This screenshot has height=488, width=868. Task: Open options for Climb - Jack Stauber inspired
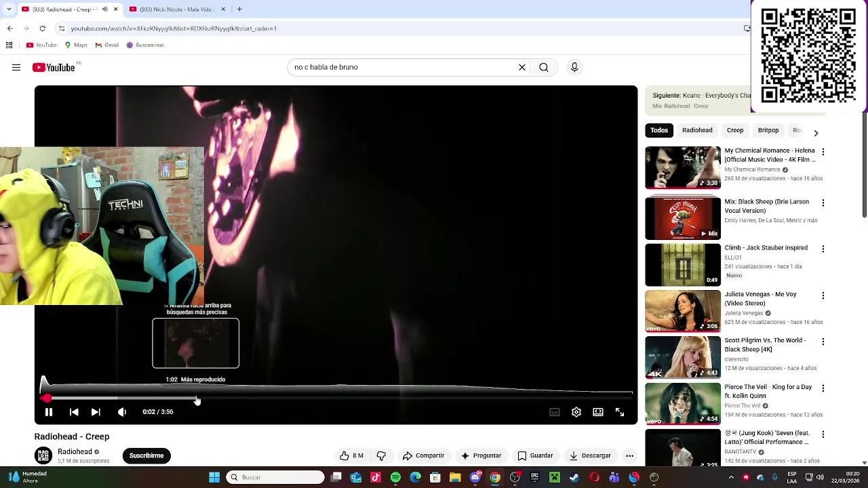823,249
